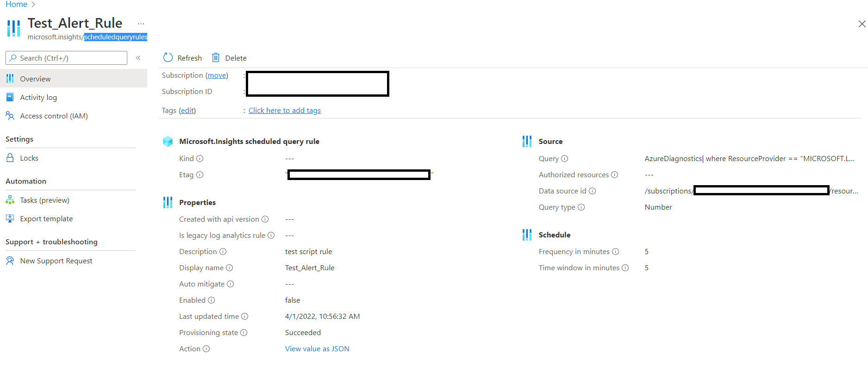This screenshot has height=367, width=868.
Task: Click the Access control people icon
Action: click(x=10, y=115)
